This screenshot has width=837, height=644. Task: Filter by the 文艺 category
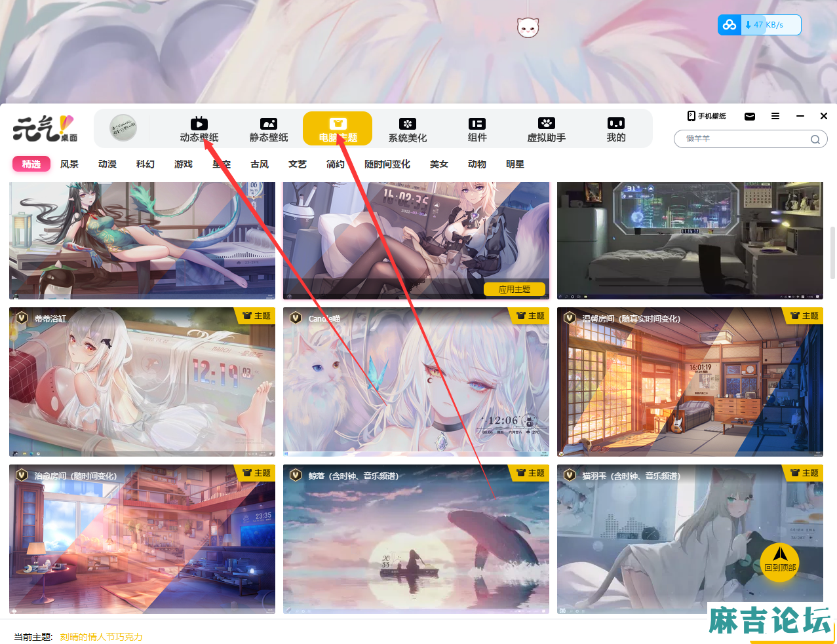pos(298,164)
